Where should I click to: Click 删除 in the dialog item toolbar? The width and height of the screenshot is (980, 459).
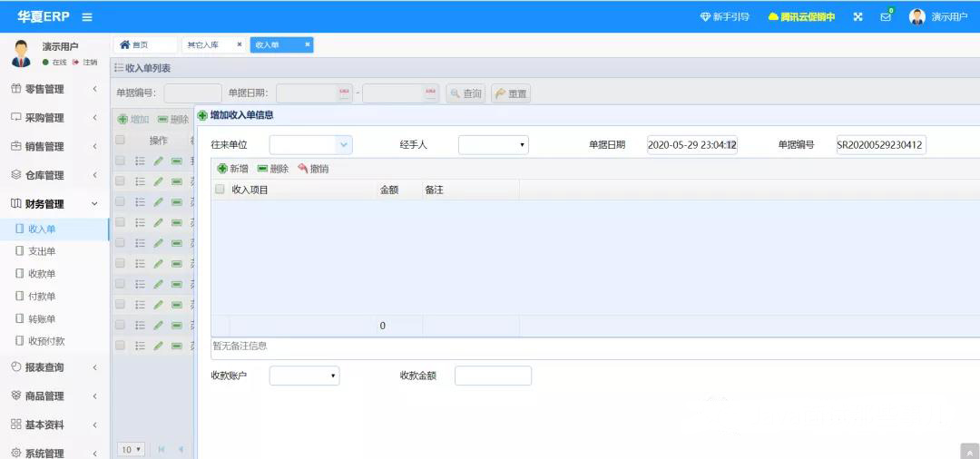pyautogui.click(x=273, y=169)
